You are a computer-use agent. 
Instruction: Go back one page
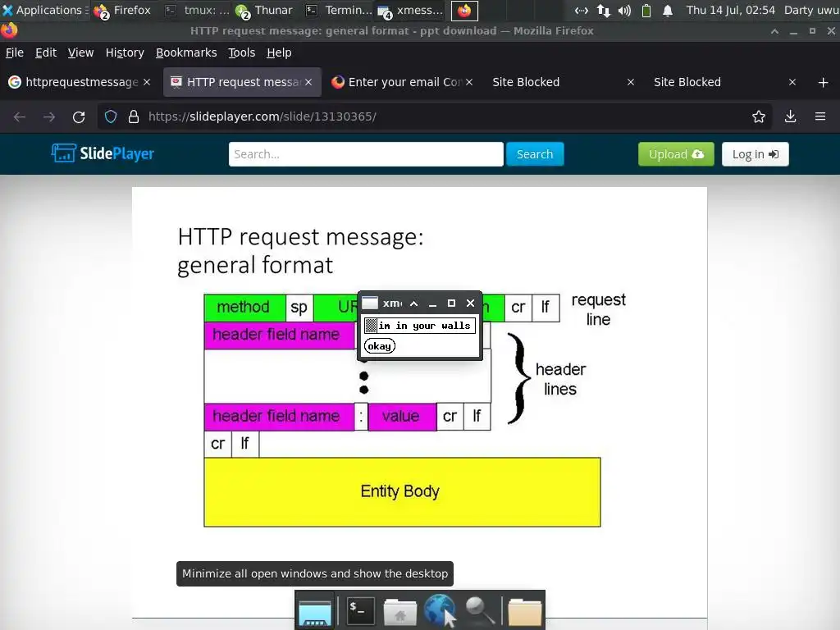20,116
